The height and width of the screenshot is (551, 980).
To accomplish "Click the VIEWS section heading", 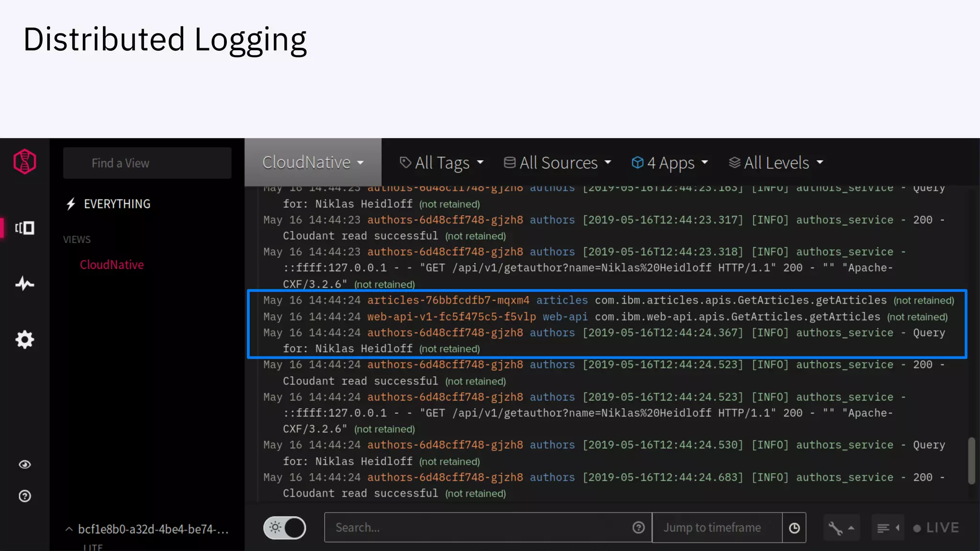I will [x=77, y=239].
